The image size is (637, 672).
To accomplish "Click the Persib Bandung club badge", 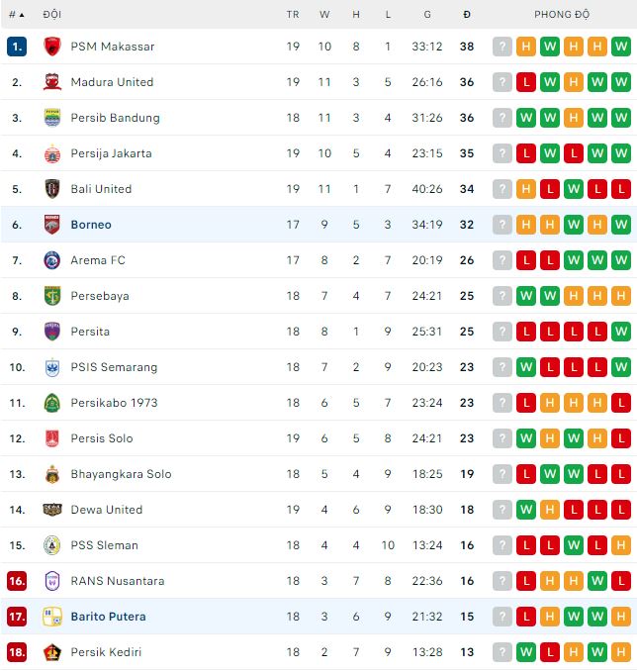I will tap(52, 118).
